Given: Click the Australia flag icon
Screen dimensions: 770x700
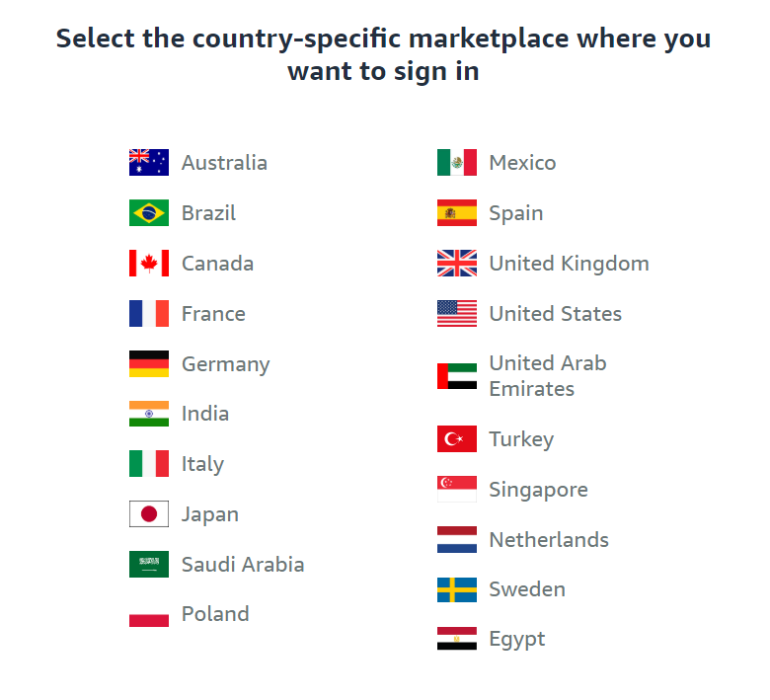Looking at the screenshot, I should coord(149,162).
